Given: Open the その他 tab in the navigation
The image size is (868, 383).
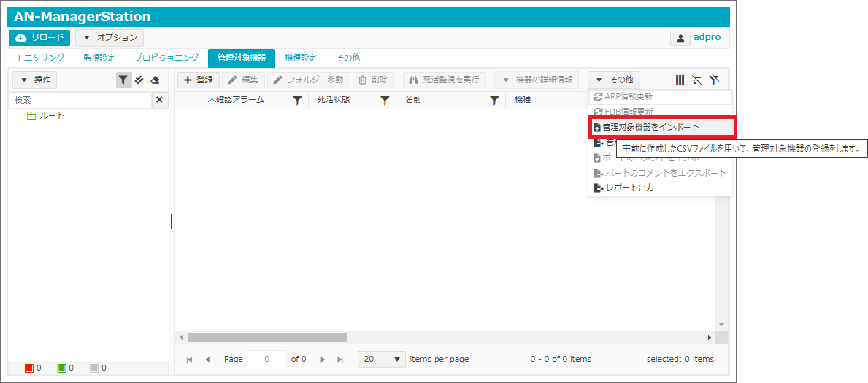Looking at the screenshot, I should tap(347, 58).
